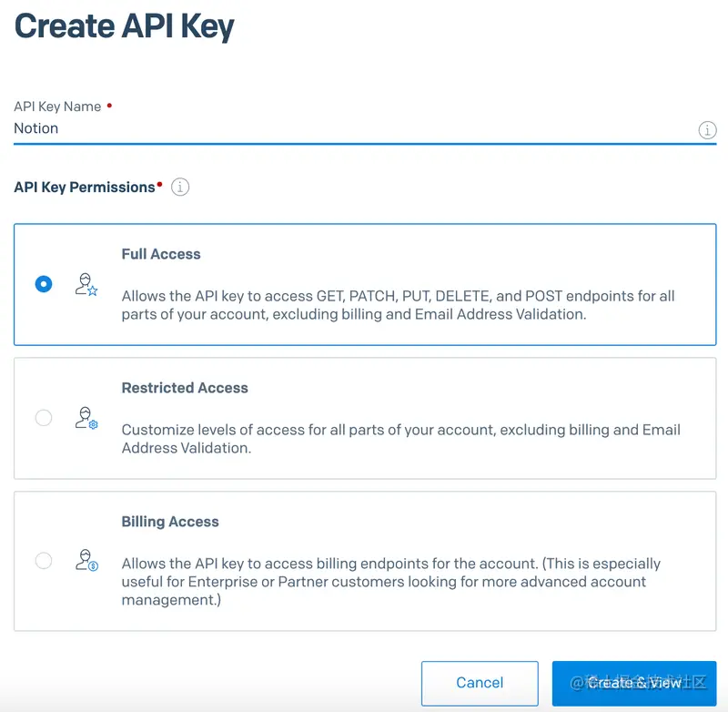
Task: Click the circled-i icon inside the name input
Action: [707, 129]
